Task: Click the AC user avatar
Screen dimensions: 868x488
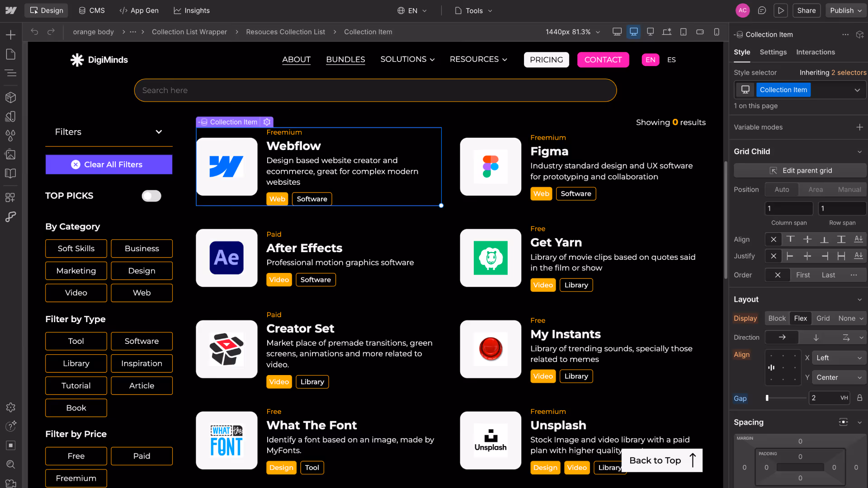Action: point(743,10)
